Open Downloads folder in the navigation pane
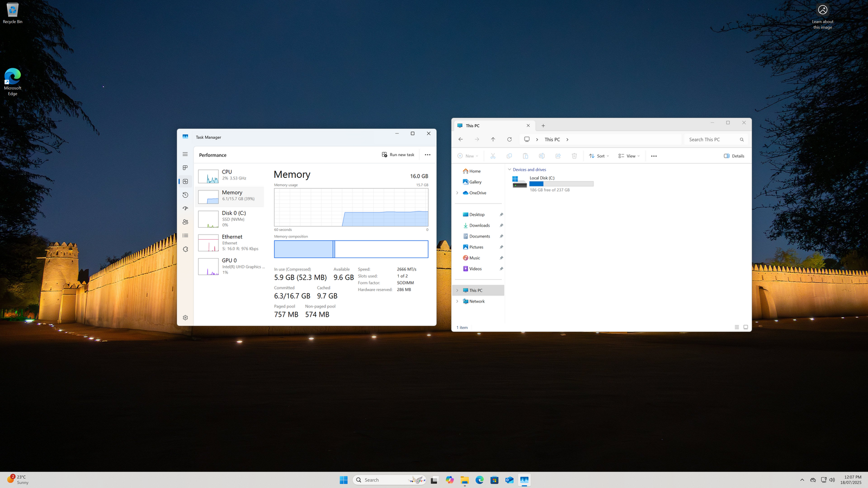This screenshot has width=868, height=488. coord(479,226)
